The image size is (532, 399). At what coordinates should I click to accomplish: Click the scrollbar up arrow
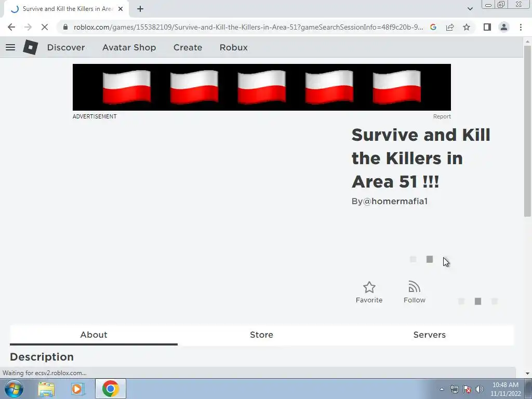(527, 42)
